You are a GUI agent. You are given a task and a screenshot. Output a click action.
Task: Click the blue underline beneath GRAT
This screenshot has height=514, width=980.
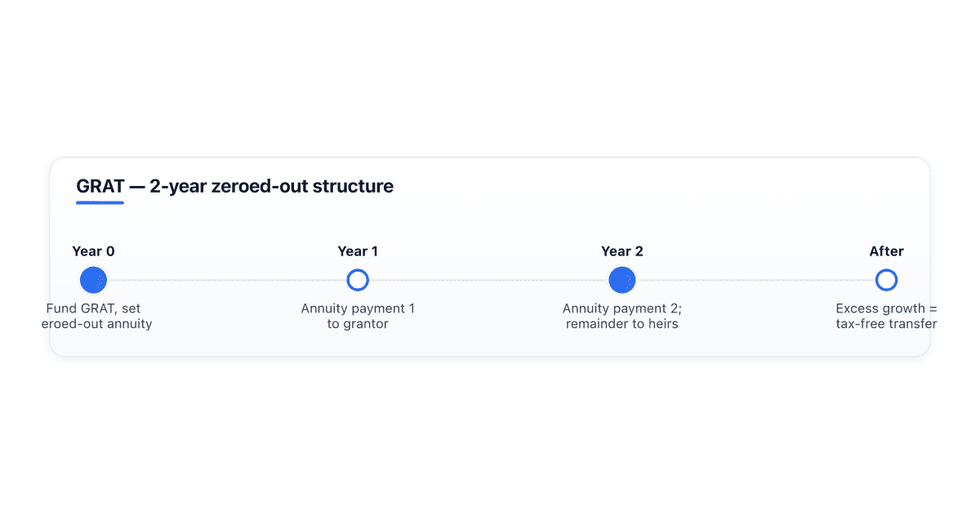coord(100,202)
